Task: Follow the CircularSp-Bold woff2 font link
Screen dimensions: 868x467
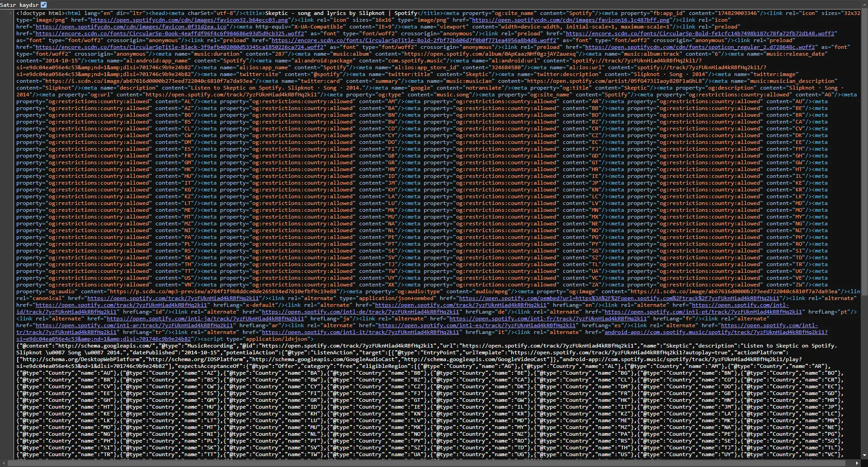Action: pyautogui.click(x=700, y=33)
